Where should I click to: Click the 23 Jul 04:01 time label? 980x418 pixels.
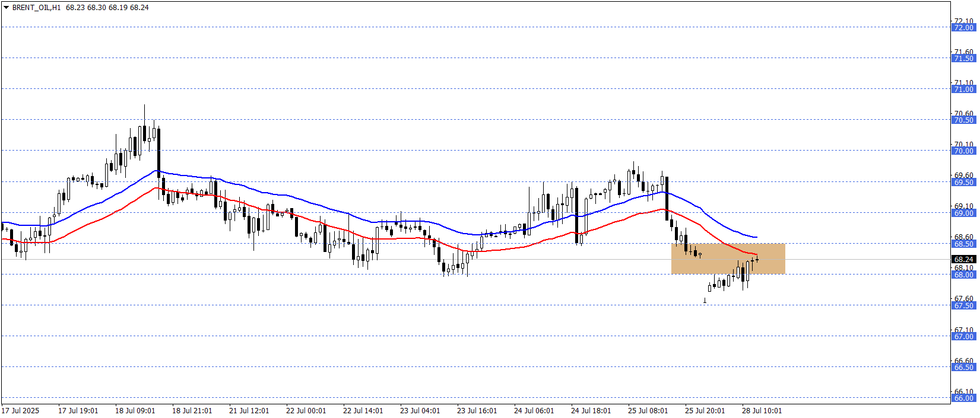click(420, 410)
